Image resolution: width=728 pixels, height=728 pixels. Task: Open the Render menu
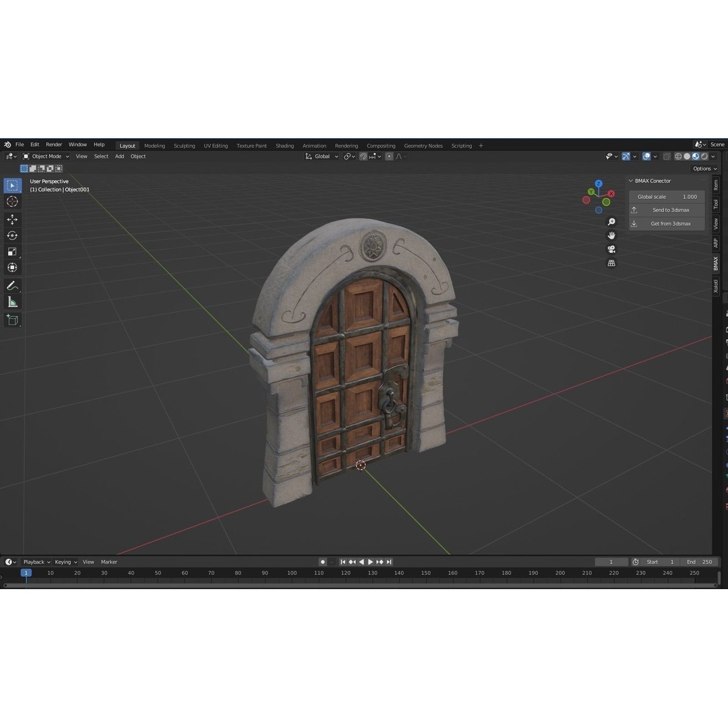(x=53, y=144)
